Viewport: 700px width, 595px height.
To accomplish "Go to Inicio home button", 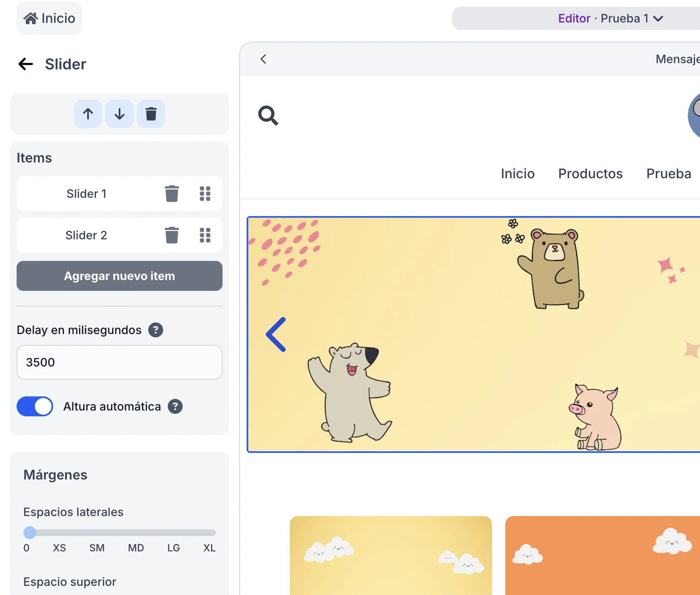I will tap(49, 18).
